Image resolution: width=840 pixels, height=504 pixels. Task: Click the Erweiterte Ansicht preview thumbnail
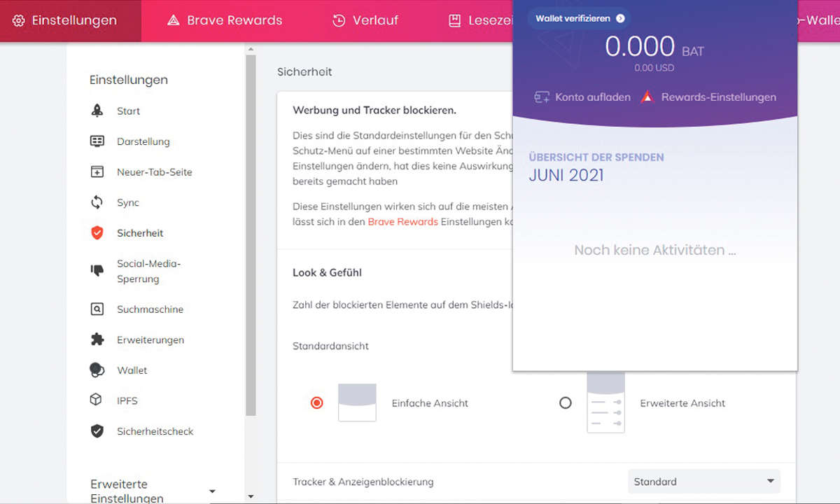[x=605, y=402]
